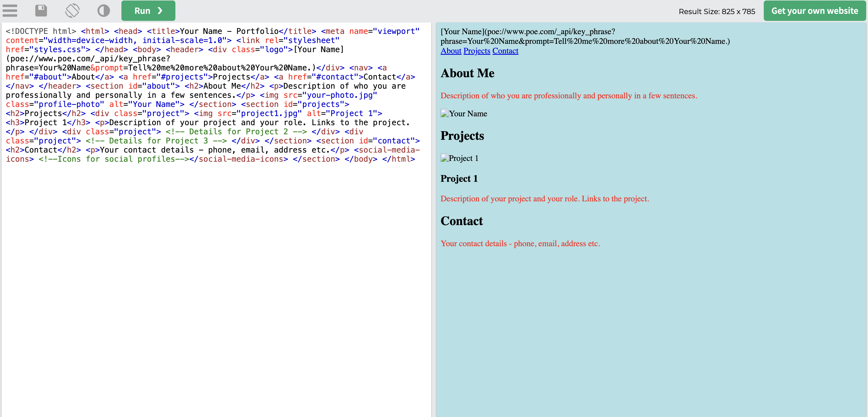Switch editor layout orientation with the rotate icon

(72, 10)
